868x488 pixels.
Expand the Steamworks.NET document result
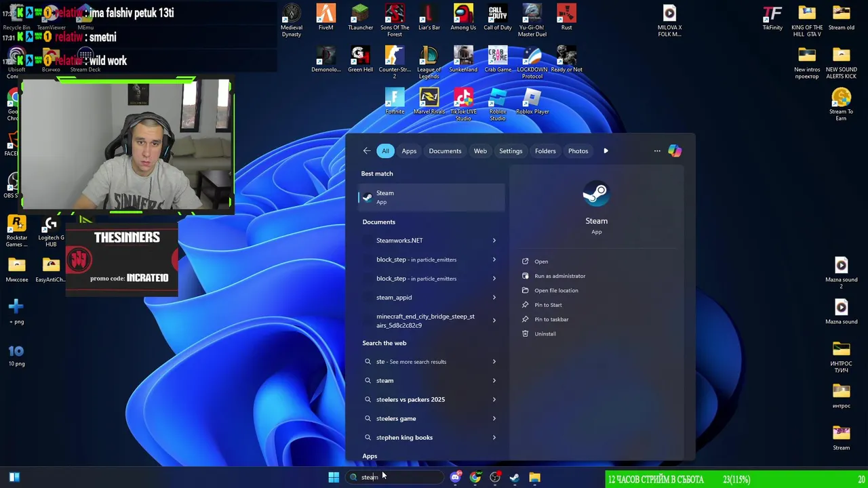point(494,241)
